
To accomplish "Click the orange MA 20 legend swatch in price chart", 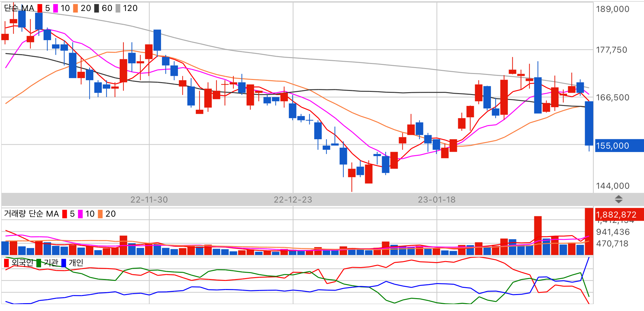I will pyautogui.click(x=76, y=8).
